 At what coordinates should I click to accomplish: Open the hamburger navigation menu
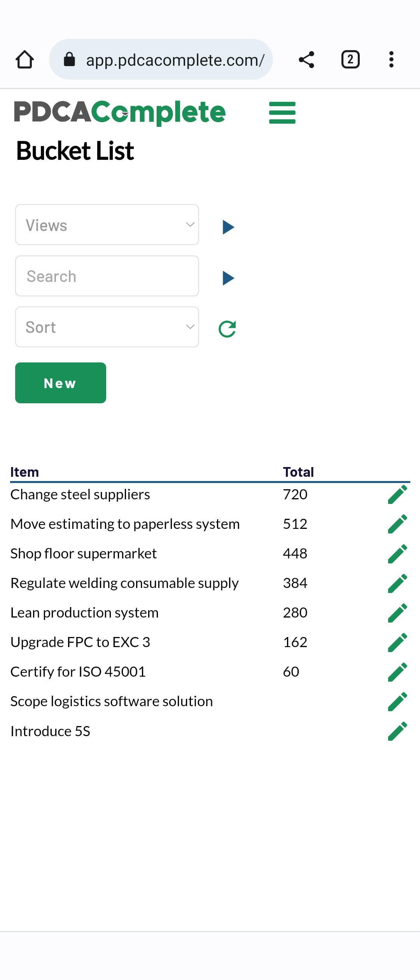click(282, 113)
